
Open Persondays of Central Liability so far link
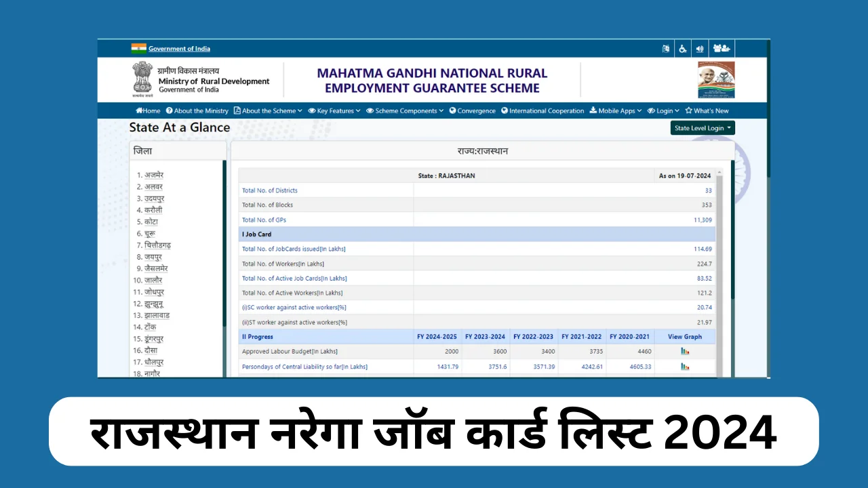[x=305, y=367]
